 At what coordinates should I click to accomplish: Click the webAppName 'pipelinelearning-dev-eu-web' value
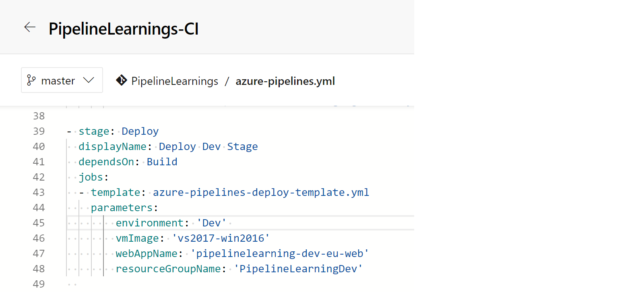279,254
